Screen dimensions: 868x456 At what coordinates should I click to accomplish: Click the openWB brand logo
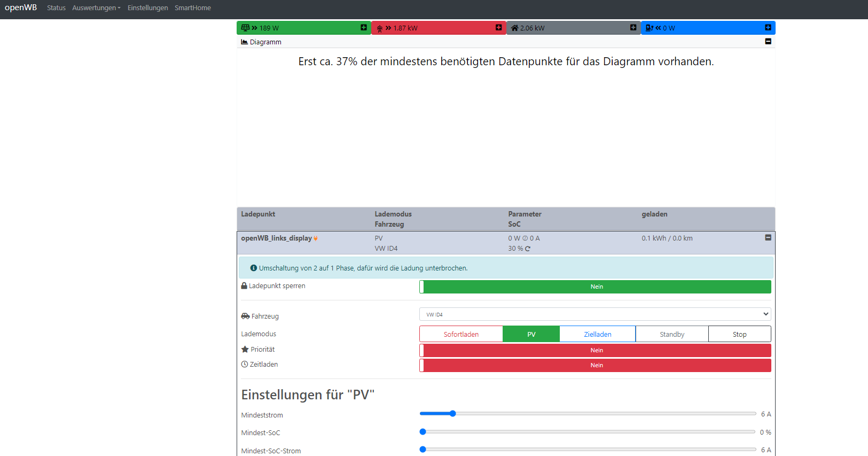pyautogui.click(x=21, y=7)
